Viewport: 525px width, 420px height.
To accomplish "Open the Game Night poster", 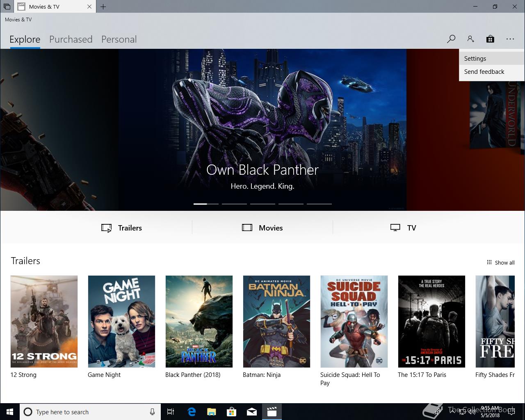I will [121, 322].
